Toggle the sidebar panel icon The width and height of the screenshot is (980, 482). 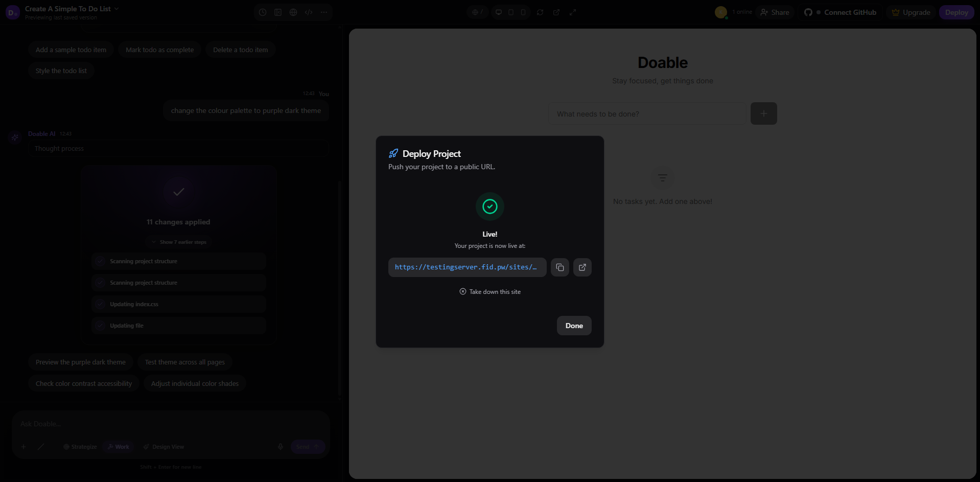[x=278, y=12]
